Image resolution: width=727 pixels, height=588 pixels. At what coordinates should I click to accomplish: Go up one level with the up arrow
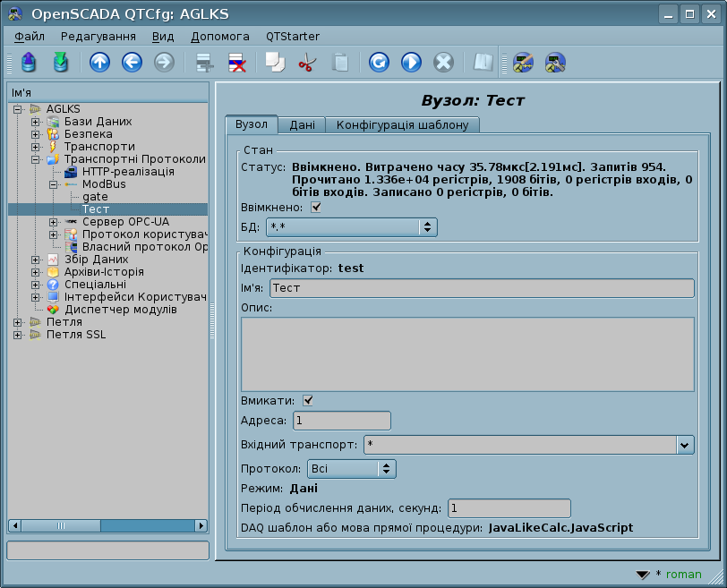click(99, 63)
